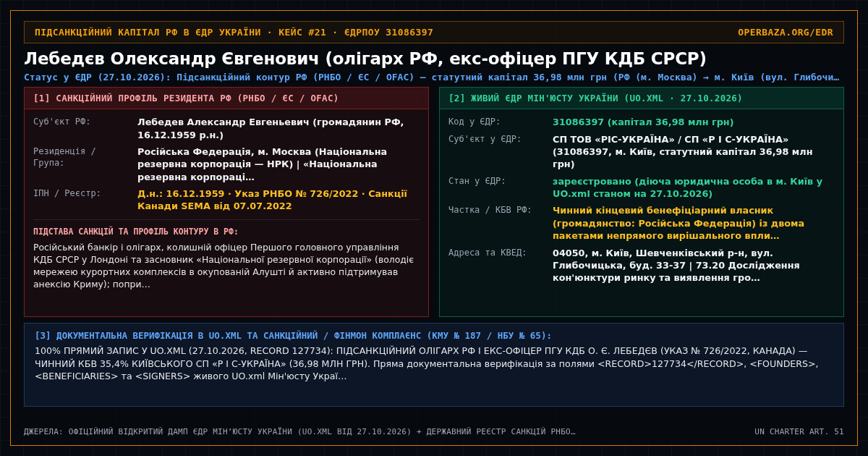The width and height of the screenshot is (868, 456).
Task: Click header '[3] ДОКУМЕНТАЛЬНА ВЕРИФІКАЦІЯ В UO.XML…'
Action: tap(293, 336)
